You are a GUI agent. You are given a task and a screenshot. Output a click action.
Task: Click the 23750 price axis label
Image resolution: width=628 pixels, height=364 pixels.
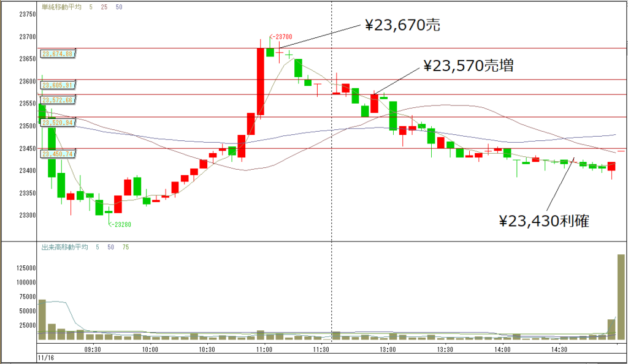pos(28,14)
